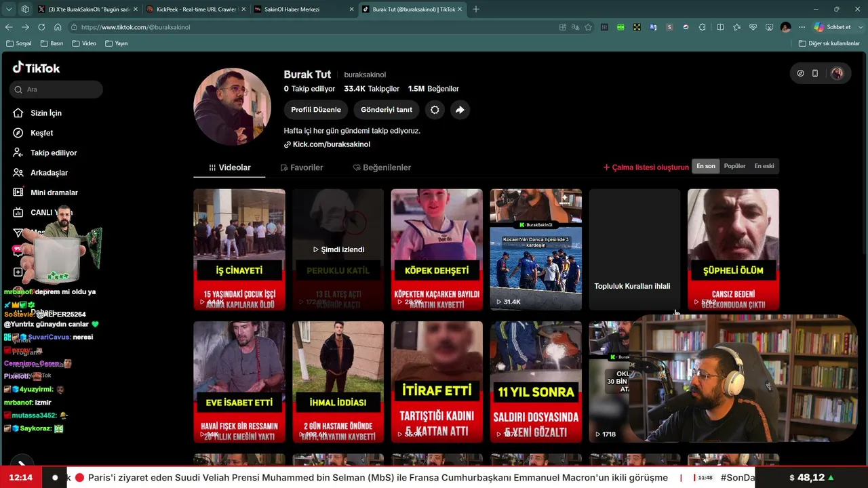Sort videos by Popüler
Viewport: 868px width, 488px height.
(734, 166)
